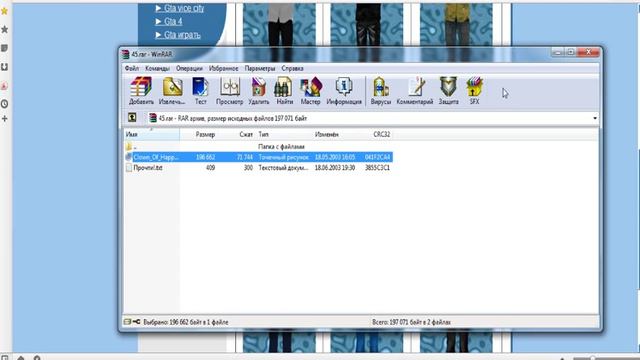Go up one folder level arrow
This screenshot has width=640, height=360.
click(x=132, y=118)
